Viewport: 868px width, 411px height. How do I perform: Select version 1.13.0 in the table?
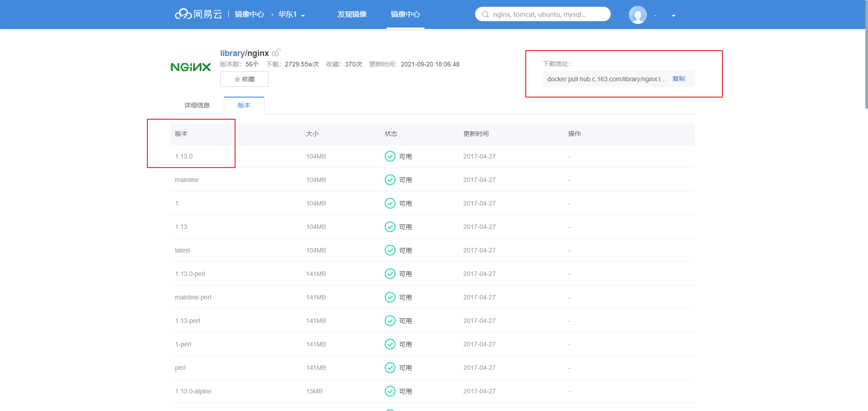pos(184,156)
